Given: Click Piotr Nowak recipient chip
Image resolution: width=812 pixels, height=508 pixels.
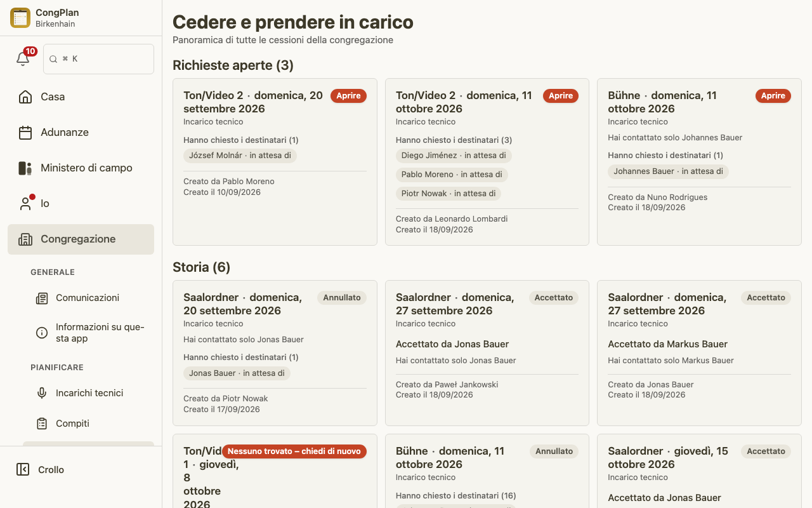Looking at the screenshot, I should pyautogui.click(x=449, y=194).
